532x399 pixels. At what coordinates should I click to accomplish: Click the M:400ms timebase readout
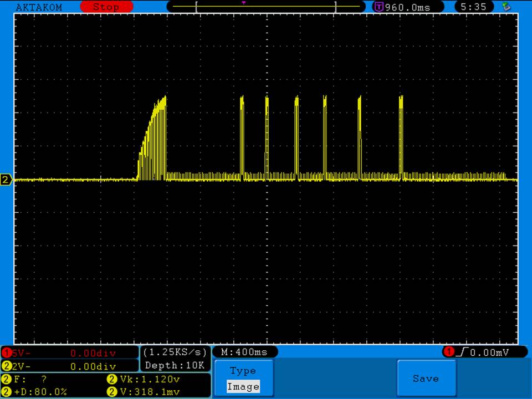click(244, 352)
